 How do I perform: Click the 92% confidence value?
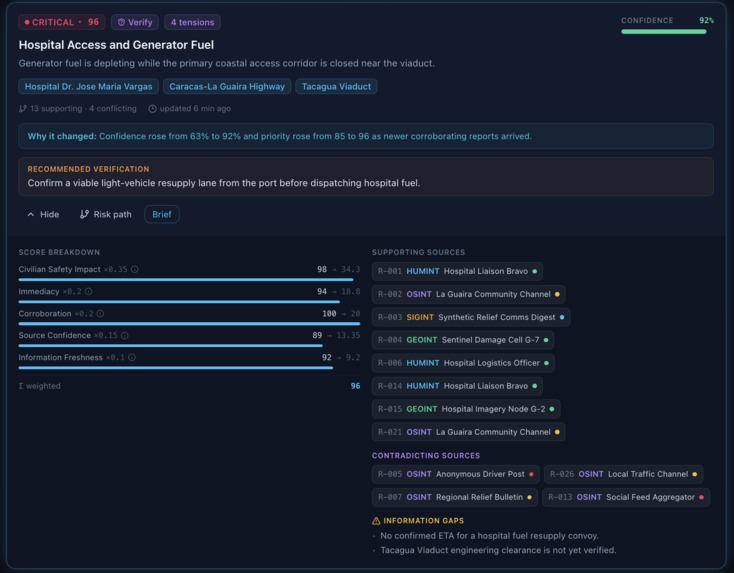tap(706, 21)
